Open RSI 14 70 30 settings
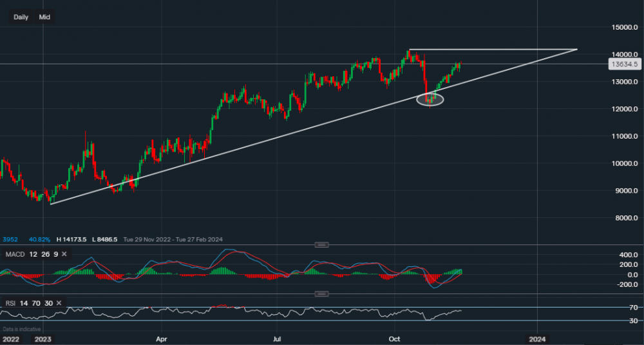Screen dimensions: 644x345 (28, 302)
